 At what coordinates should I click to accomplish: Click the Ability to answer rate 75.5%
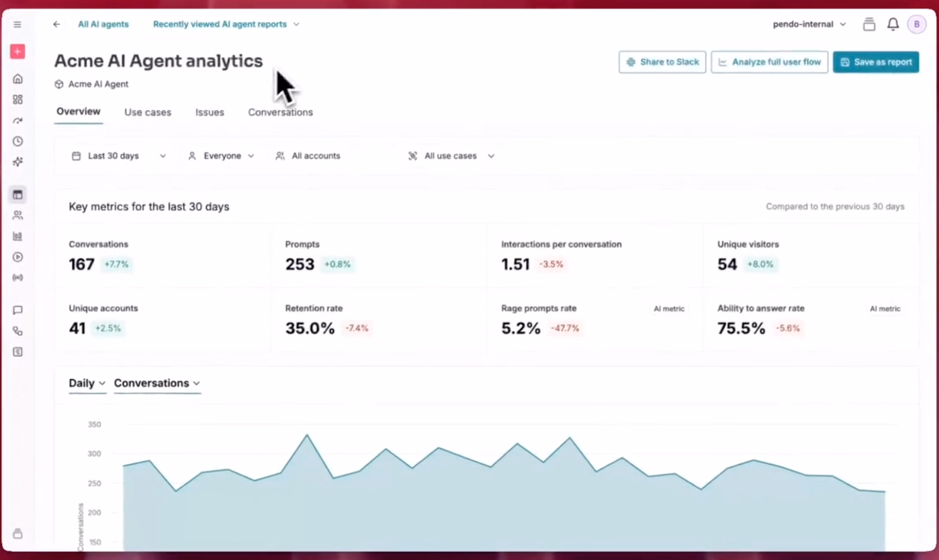pos(742,328)
